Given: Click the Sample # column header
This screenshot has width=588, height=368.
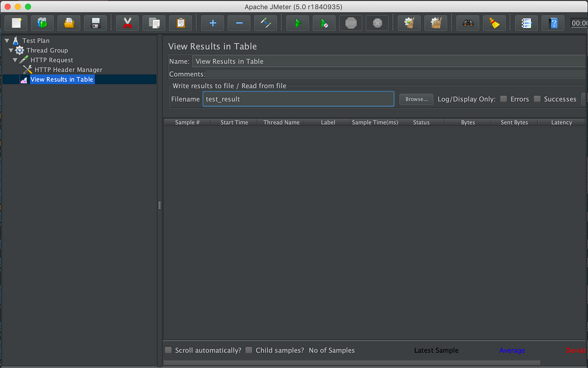Looking at the screenshot, I should click(187, 122).
